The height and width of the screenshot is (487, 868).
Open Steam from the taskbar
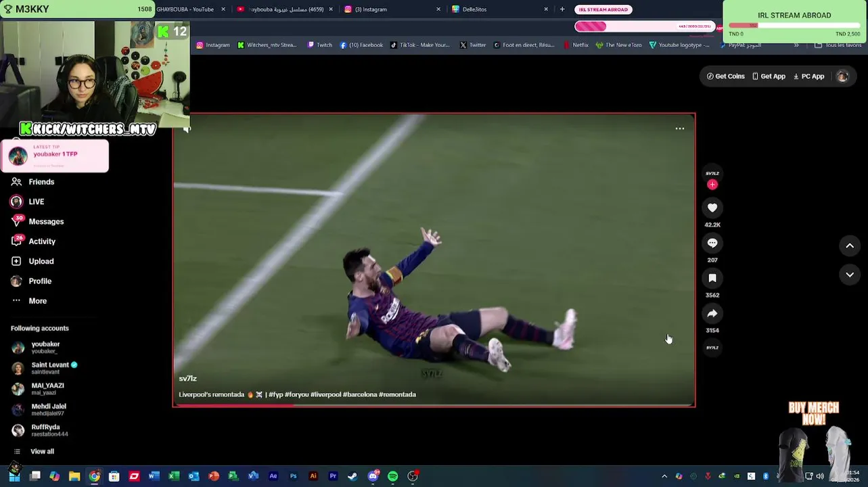(352, 476)
